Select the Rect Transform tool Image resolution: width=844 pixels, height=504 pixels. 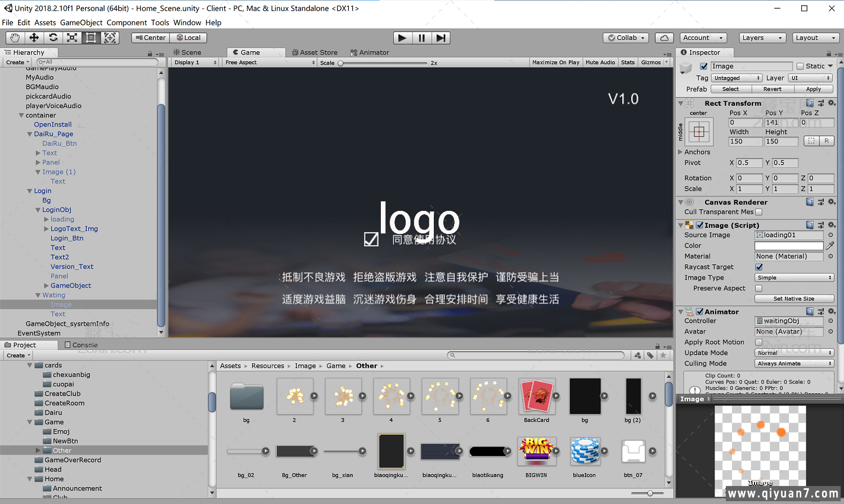(x=91, y=38)
